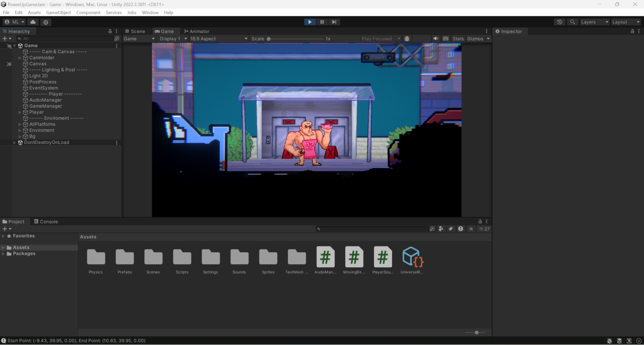The width and height of the screenshot is (644, 345).
Task: Open the Game view three-dot menu
Action: click(487, 31)
